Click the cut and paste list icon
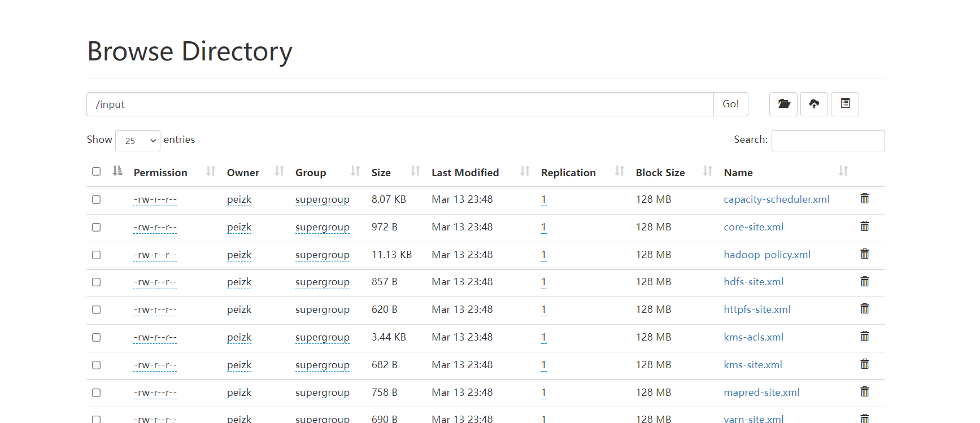This screenshot has width=980, height=423. (x=845, y=104)
